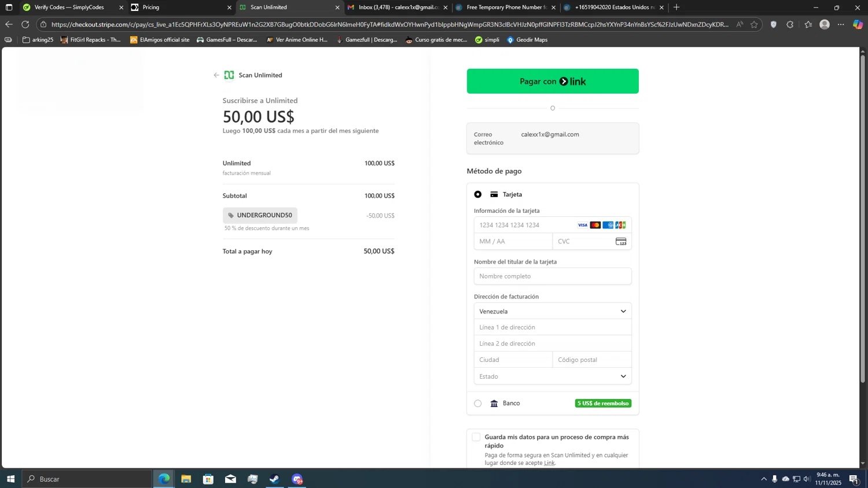868x488 pixels.
Task: Open the favorites hub icon
Action: [808, 24]
